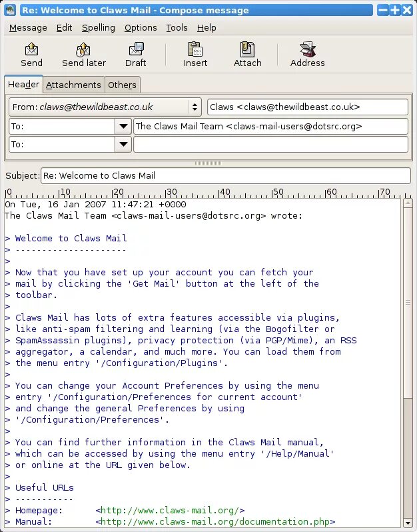Click the quoted line 'Welcome to Claws Mail'
This screenshot has height=532, width=417.
[x=71, y=238]
